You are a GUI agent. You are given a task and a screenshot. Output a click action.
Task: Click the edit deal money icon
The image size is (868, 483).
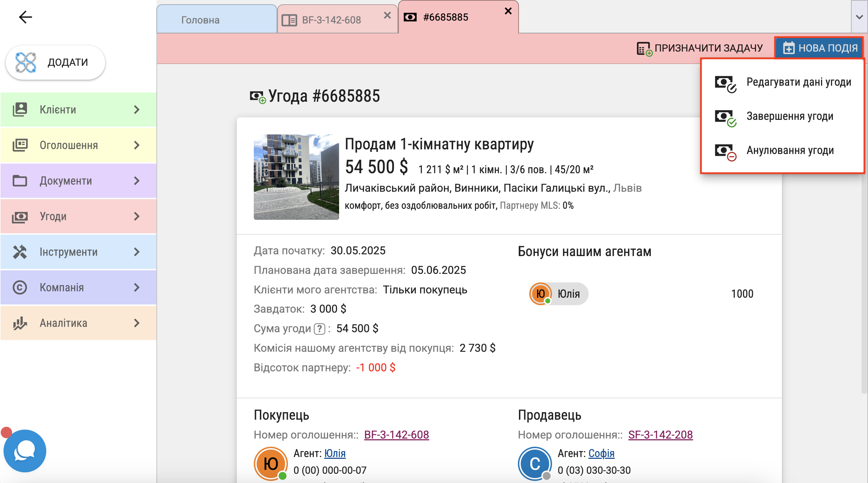pyautogui.click(x=725, y=84)
